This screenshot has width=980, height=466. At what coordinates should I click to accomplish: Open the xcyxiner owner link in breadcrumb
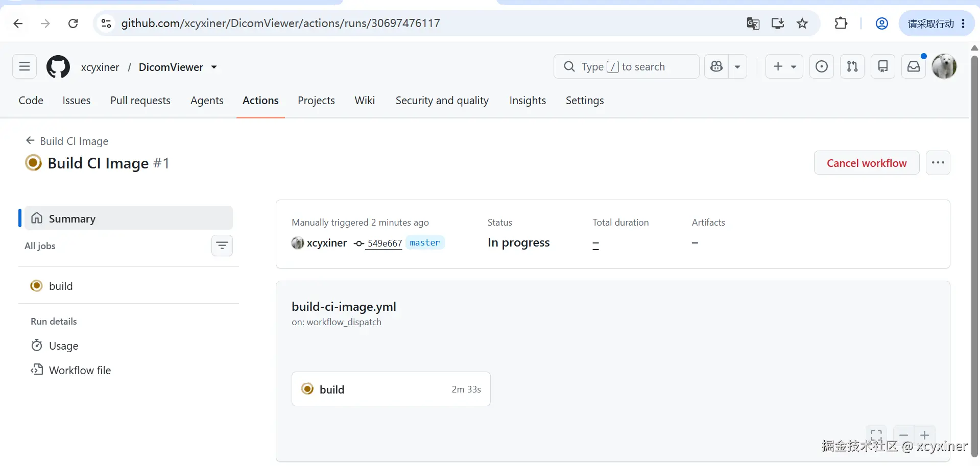click(x=100, y=67)
